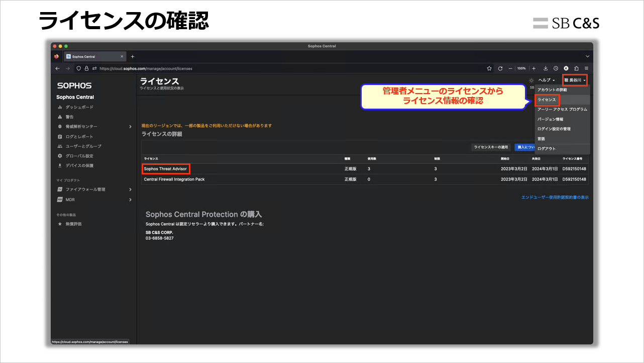Open デバイスの保護 in the sidebar
Screen dimensions: 644x363
79,165
